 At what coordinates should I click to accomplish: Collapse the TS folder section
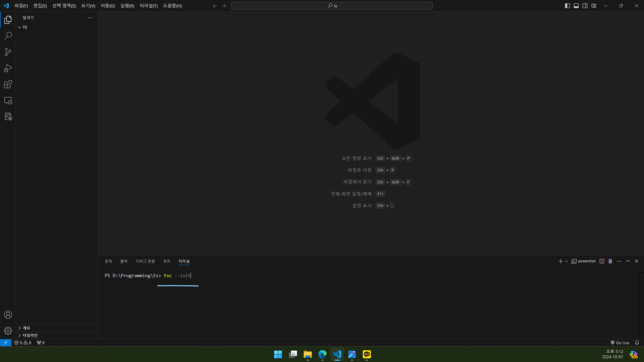57,27
